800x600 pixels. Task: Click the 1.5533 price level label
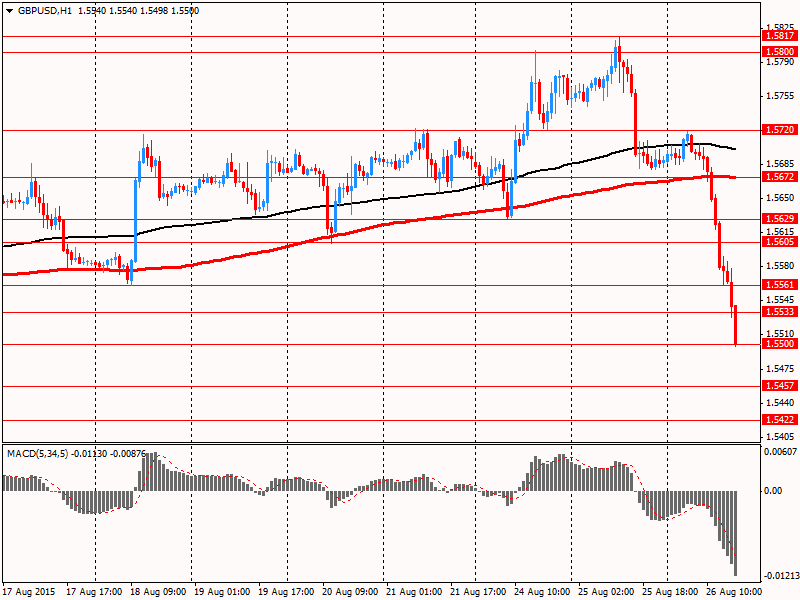(779, 312)
